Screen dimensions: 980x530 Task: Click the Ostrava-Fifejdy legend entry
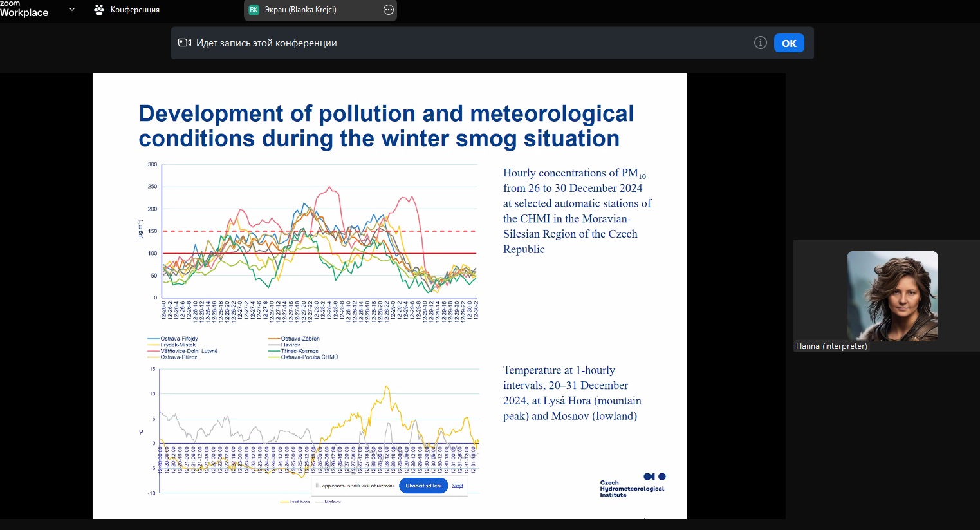click(179, 339)
